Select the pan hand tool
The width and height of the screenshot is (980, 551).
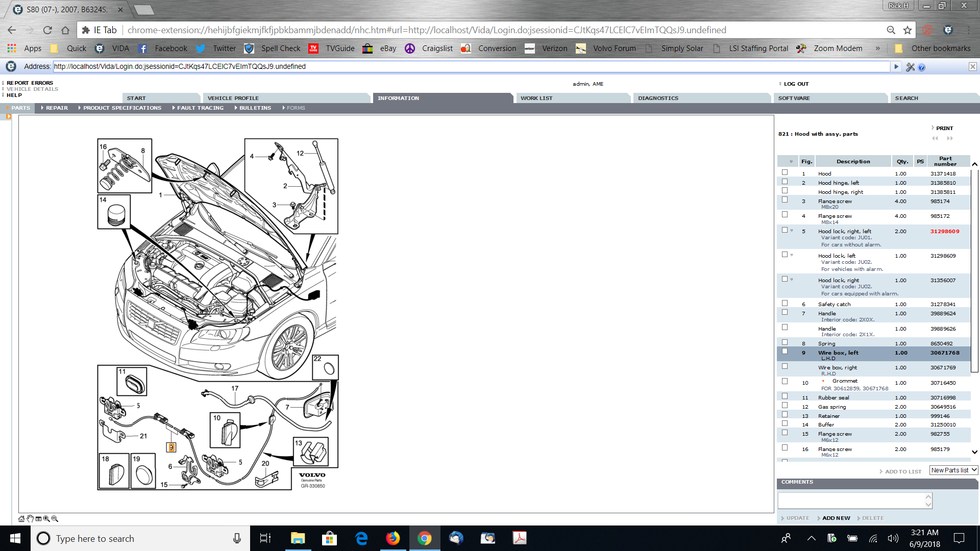pos(30,519)
